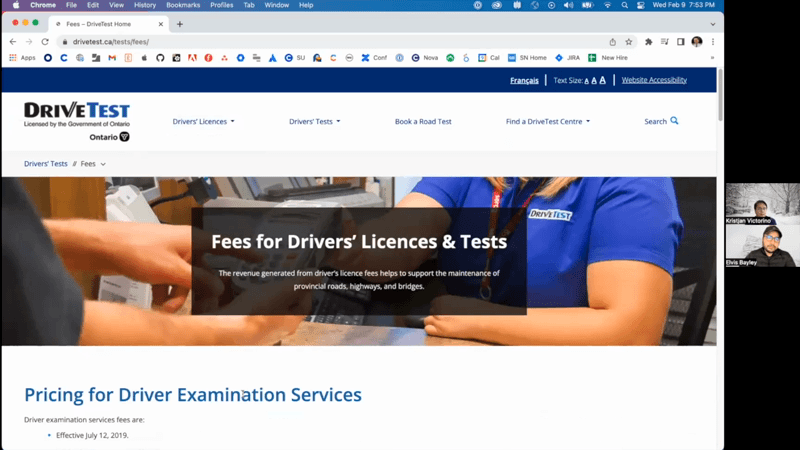Click the 'Pricing for Driver Examination Services' heading
This screenshot has height=450, width=800.
(193, 395)
